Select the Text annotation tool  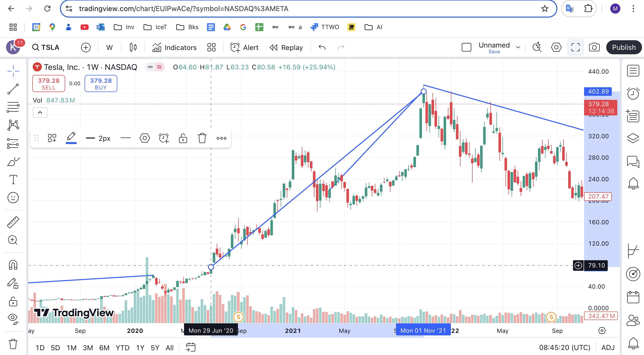pos(13,180)
